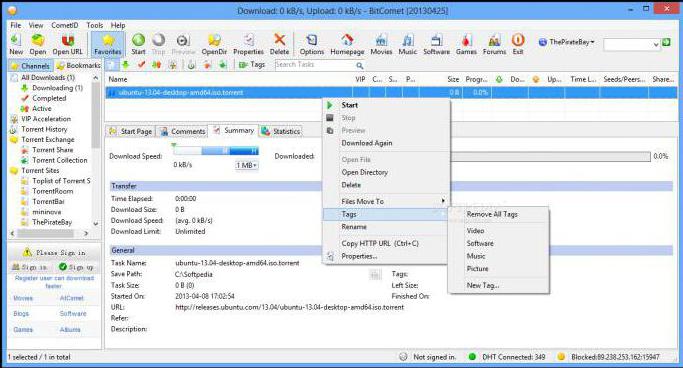Select Torrent Collection in sidebar
This screenshot has height=368, width=683.
coord(60,160)
